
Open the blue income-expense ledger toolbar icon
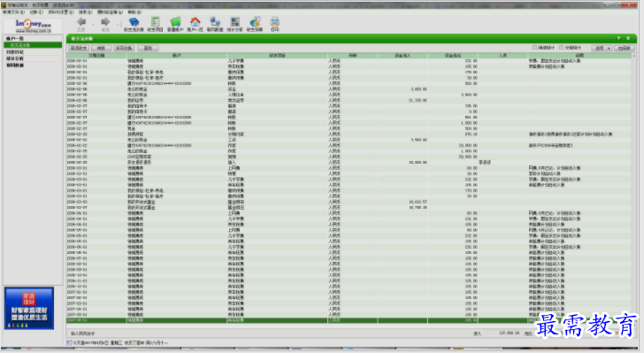(134, 22)
